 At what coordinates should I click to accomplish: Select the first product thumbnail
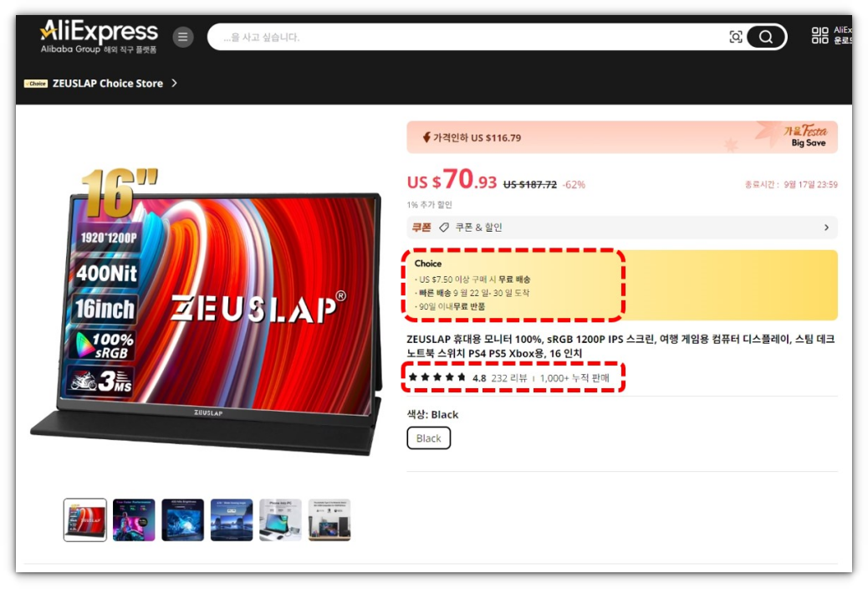[84, 520]
